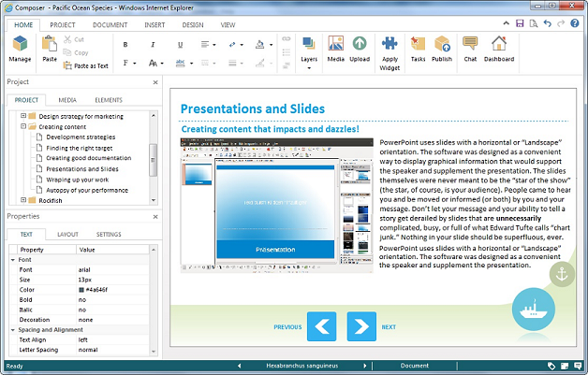
Task: Copy selection using the Copy icon
Action: tap(67, 52)
